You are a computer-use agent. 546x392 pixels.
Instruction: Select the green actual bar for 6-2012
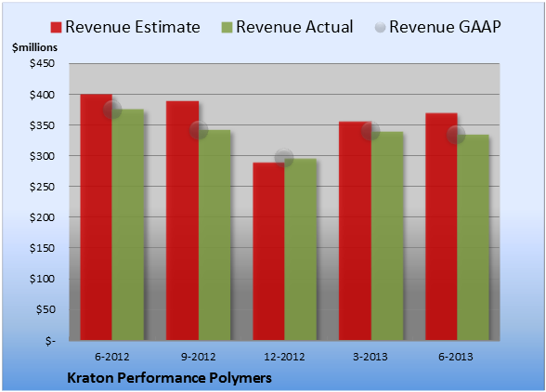(x=128, y=225)
